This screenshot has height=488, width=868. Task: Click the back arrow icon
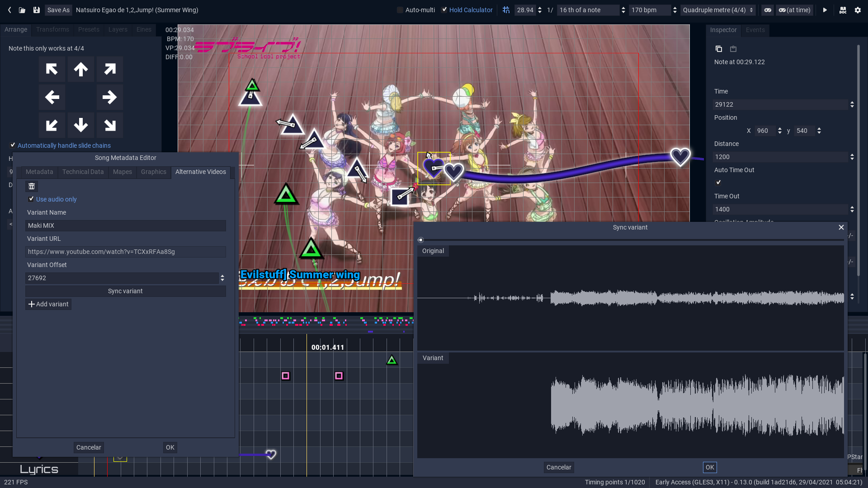(x=9, y=10)
